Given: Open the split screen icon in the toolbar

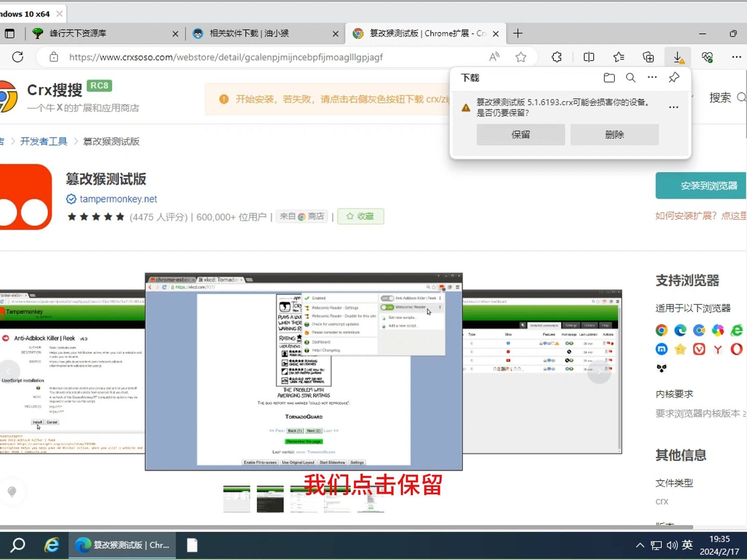Looking at the screenshot, I should click(589, 57).
